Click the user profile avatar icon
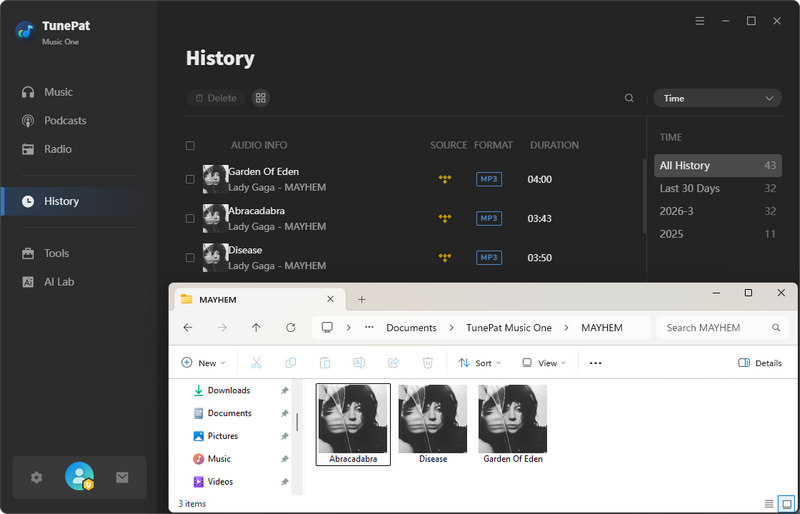 tap(79, 477)
